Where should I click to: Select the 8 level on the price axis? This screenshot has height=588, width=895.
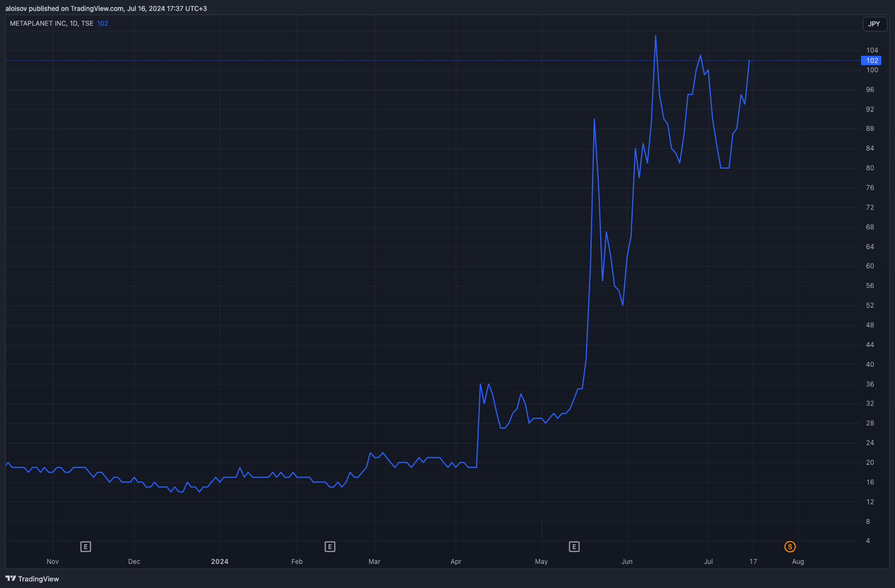(868, 522)
